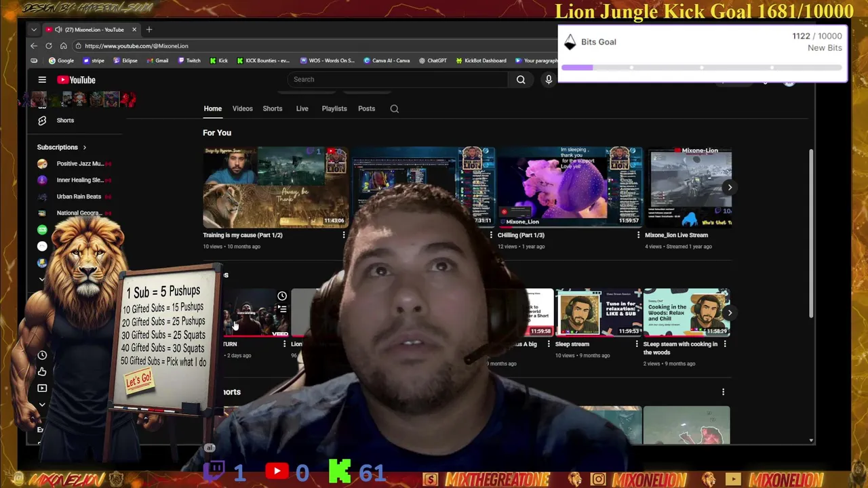
Task: Open the Playlists tab
Action: pos(334,108)
